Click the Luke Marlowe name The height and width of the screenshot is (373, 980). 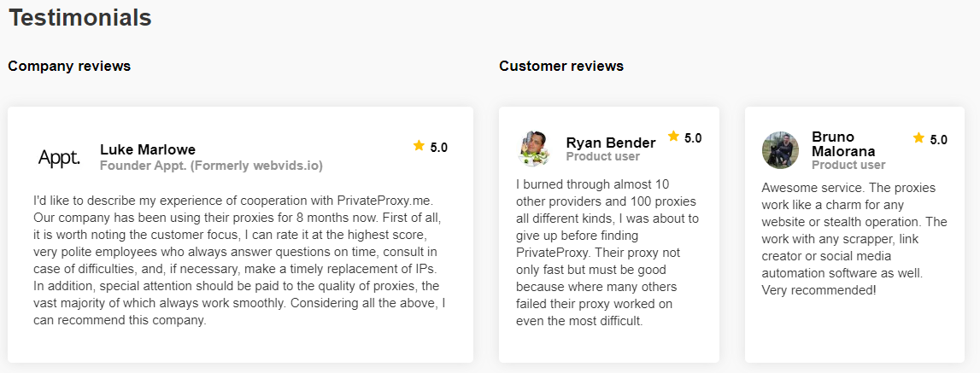pos(148,149)
